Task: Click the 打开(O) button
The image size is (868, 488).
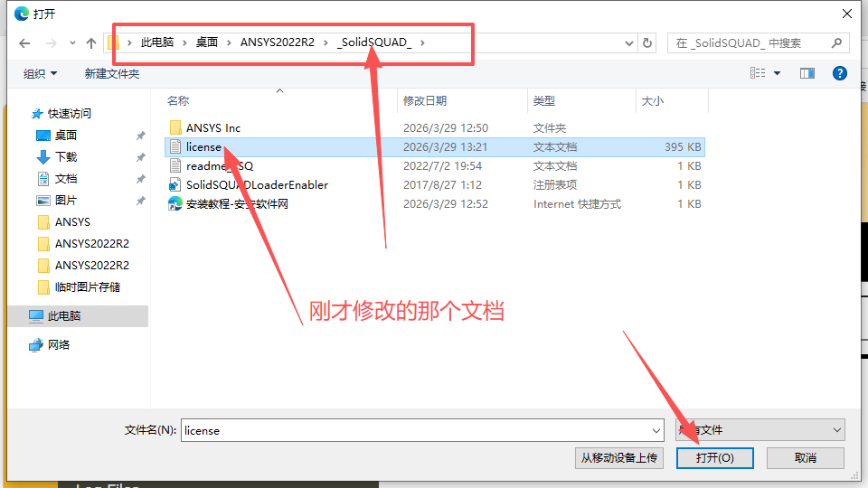Action: point(714,457)
